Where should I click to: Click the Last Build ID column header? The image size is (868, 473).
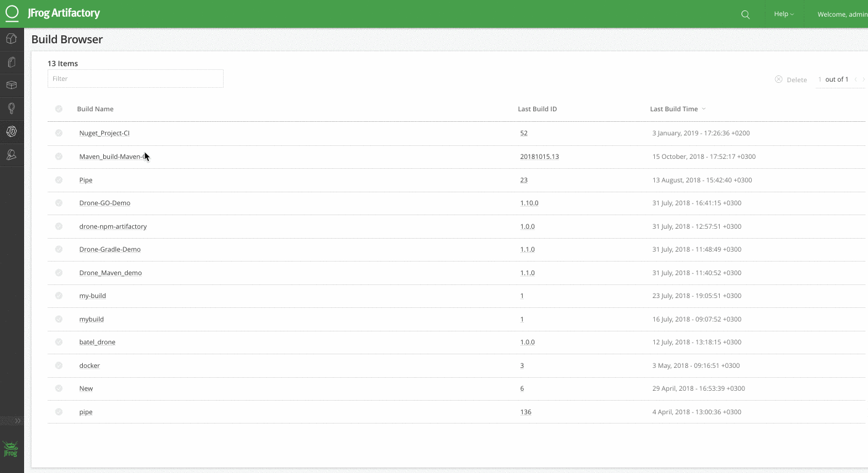coord(537,109)
